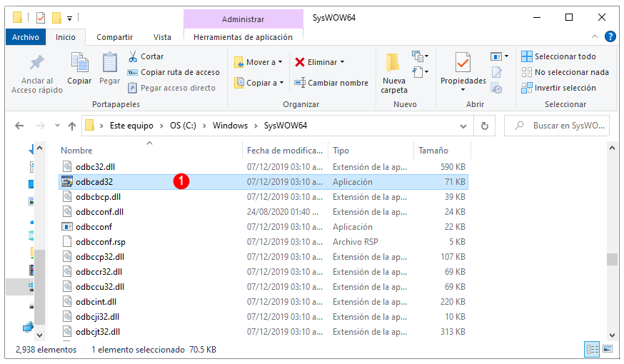Sort by Fecha de modificación column header
The width and height of the screenshot is (624, 364).
coord(285,151)
